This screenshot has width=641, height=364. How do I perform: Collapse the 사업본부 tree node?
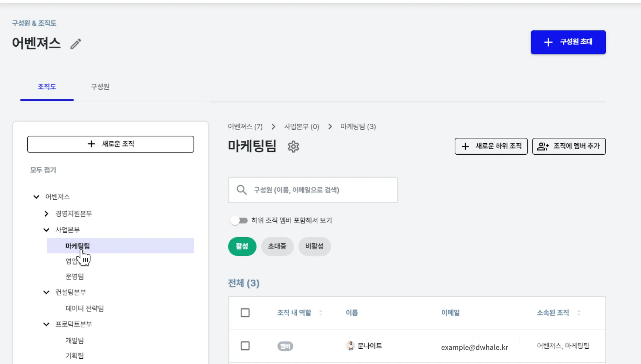pos(46,230)
